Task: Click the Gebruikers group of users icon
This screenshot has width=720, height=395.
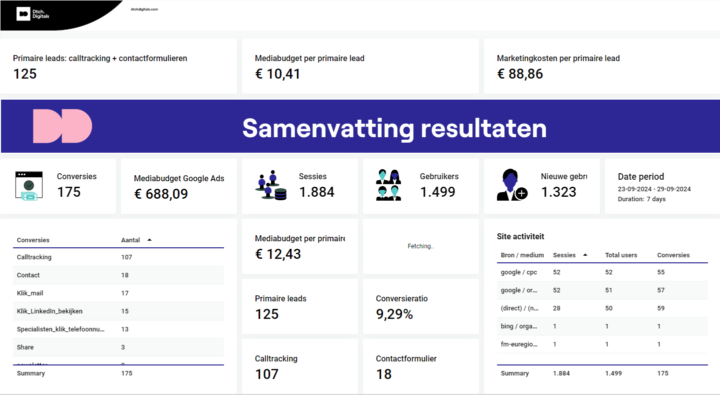Action: coord(388,185)
